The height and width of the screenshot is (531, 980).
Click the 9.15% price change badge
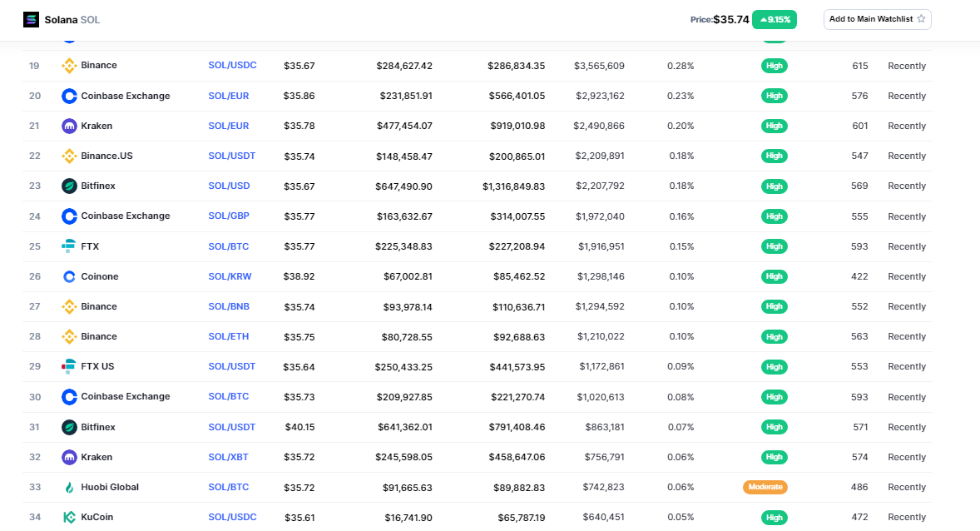point(775,19)
